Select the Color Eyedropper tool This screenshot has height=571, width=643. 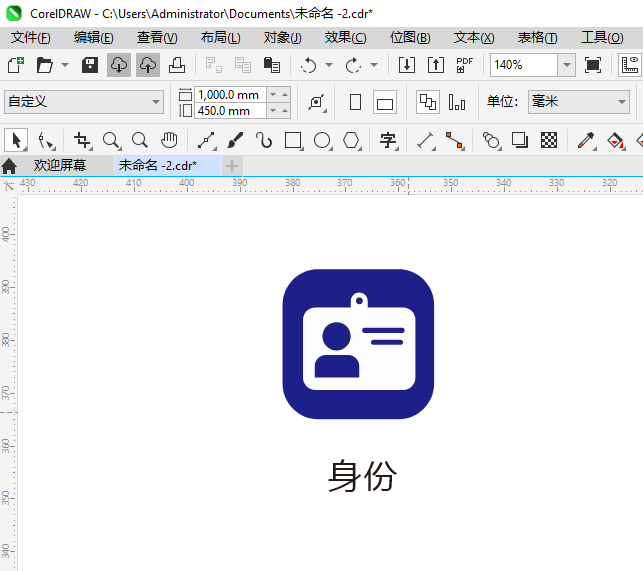click(586, 140)
